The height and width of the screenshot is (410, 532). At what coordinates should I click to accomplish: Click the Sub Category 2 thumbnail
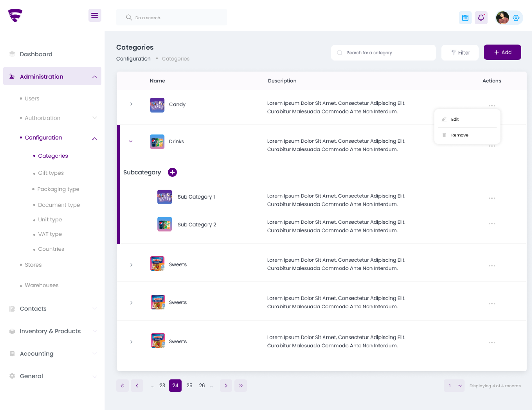[165, 224]
